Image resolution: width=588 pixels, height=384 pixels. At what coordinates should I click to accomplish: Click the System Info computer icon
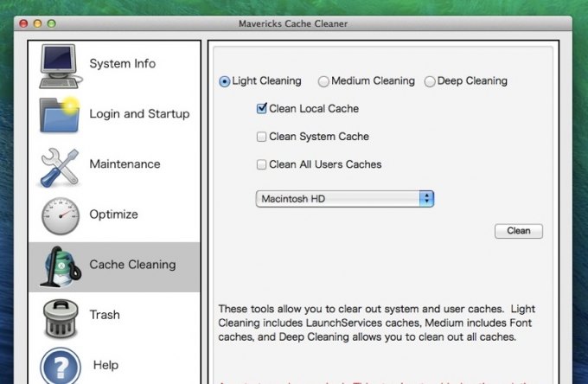(x=60, y=66)
